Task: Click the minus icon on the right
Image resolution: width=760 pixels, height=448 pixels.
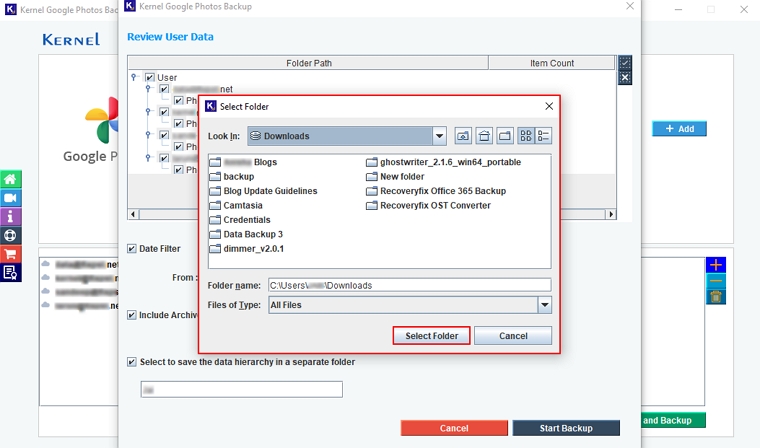Action: coord(716,281)
